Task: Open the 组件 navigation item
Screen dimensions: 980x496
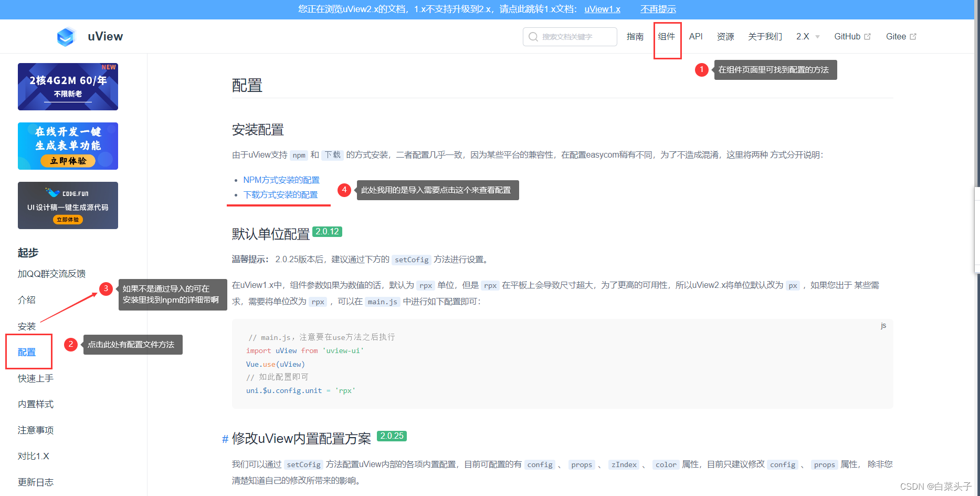Action: point(666,36)
